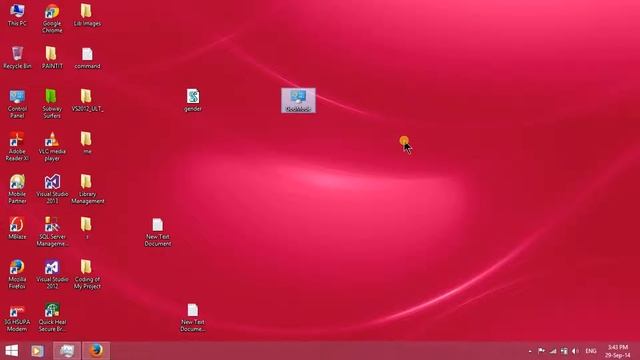Select the VLC media player shortcut
Image resolution: width=640 pixels, height=360 pixels.
(x=52, y=147)
